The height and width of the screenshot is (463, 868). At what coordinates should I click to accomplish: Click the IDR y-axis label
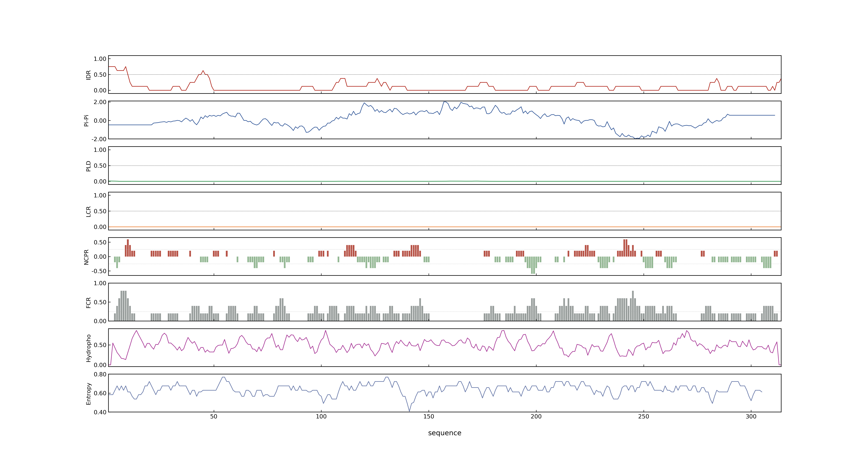(88, 75)
